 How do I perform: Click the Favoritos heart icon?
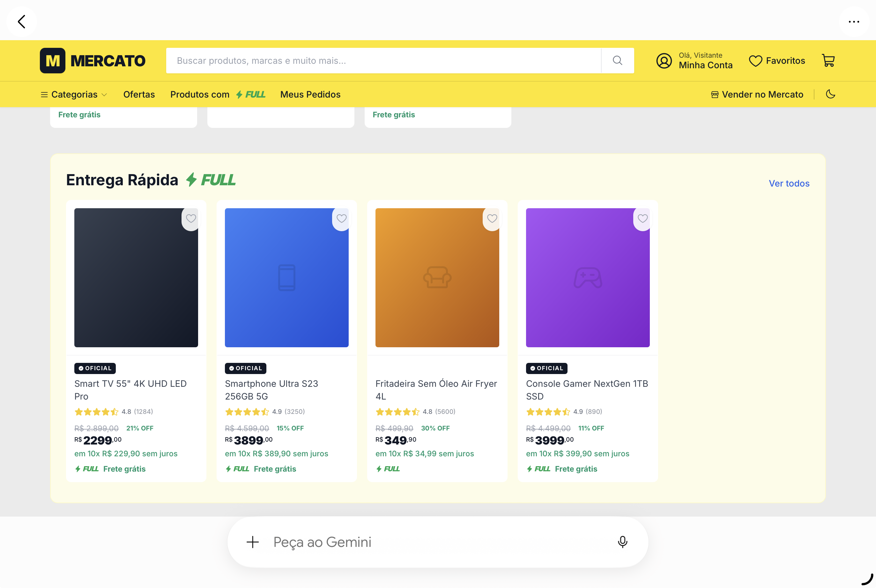(x=755, y=61)
